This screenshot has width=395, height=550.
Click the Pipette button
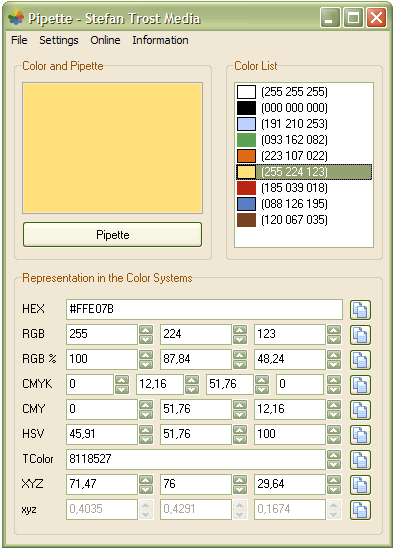click(x=113, y=234)
